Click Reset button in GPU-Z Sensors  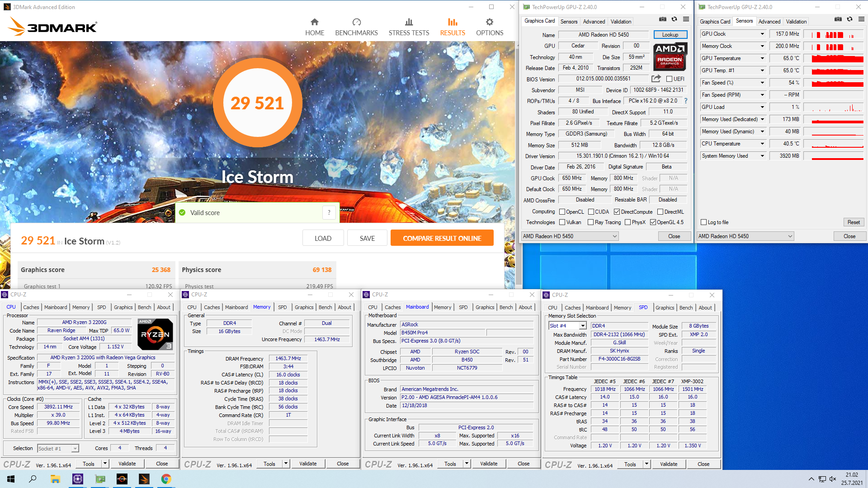[854, 222]
